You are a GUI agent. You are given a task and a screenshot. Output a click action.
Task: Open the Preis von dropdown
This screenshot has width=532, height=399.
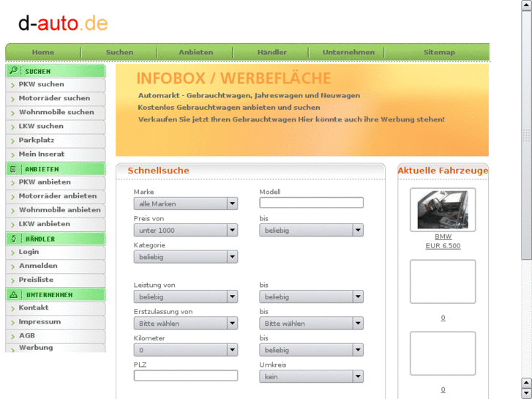pos(186,230)
